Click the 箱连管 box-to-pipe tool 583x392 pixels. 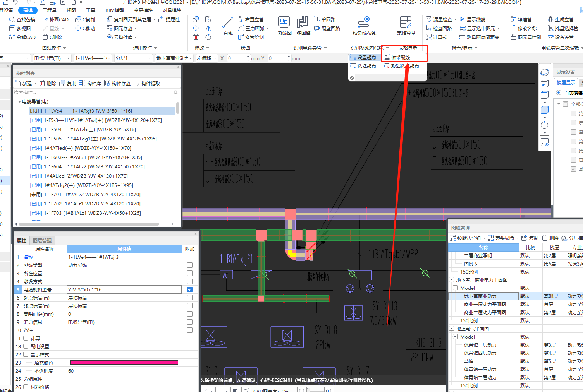521,19
